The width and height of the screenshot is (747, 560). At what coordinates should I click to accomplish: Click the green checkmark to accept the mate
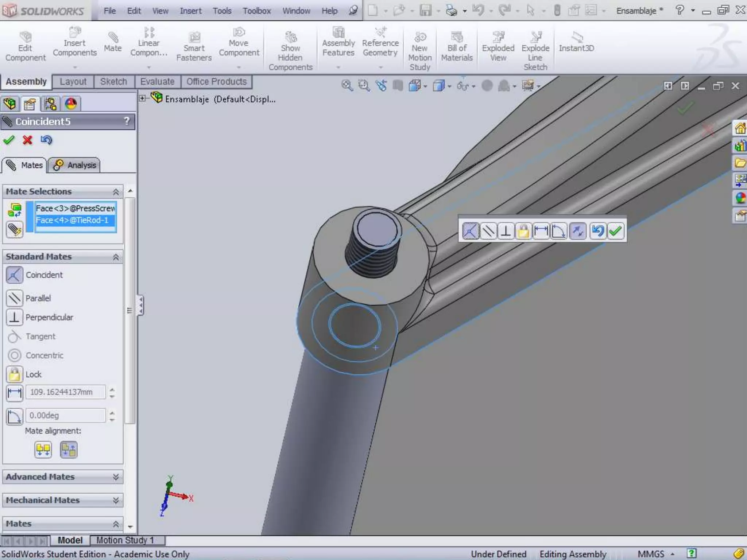click(x=9, y=140)
